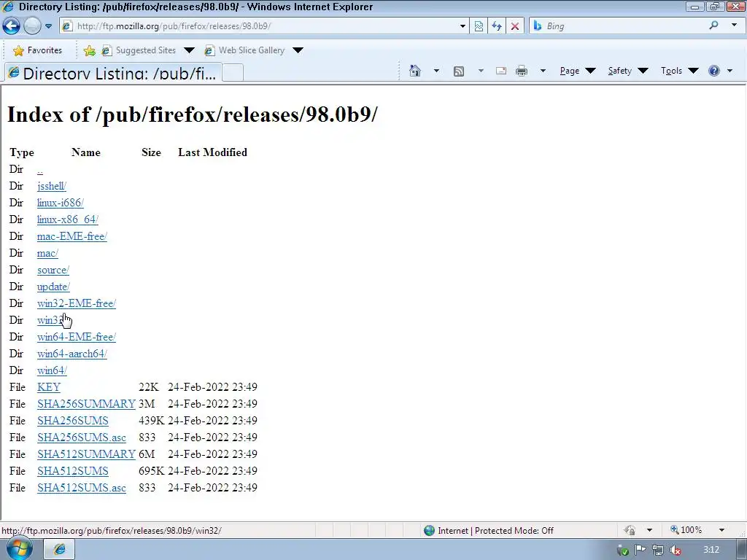
Task: Open the recent pages dropdown beside Forward
Action: (49, 26)
